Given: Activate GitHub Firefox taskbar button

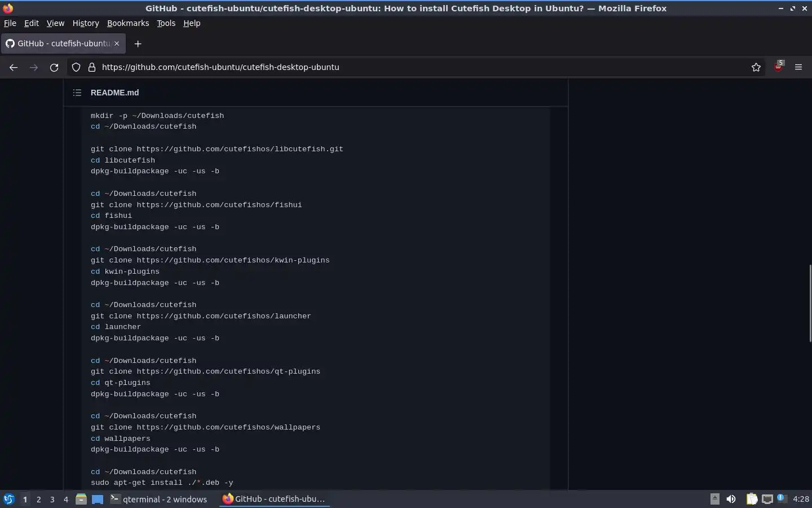Looking at the screenshot, I should [x=274, y=499].
